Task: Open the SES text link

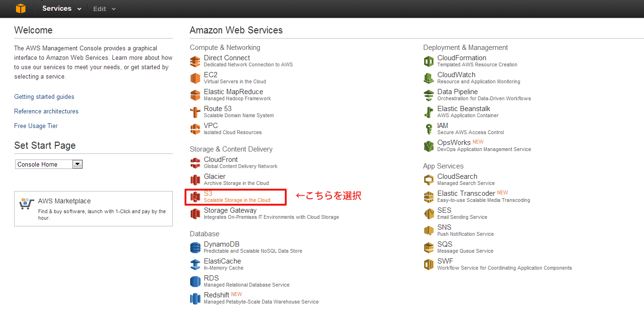Action: click(x=444, y=210)
